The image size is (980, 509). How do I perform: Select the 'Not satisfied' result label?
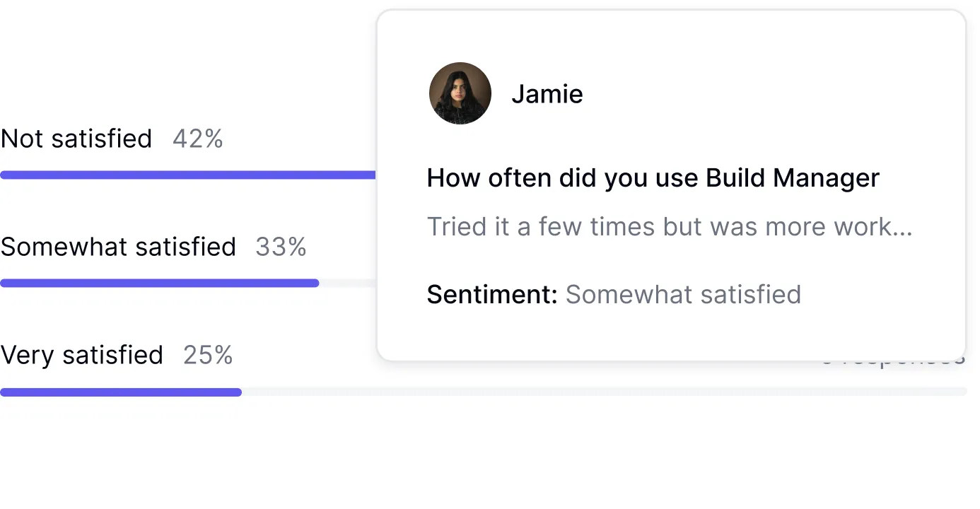click(x=76, y=139)
